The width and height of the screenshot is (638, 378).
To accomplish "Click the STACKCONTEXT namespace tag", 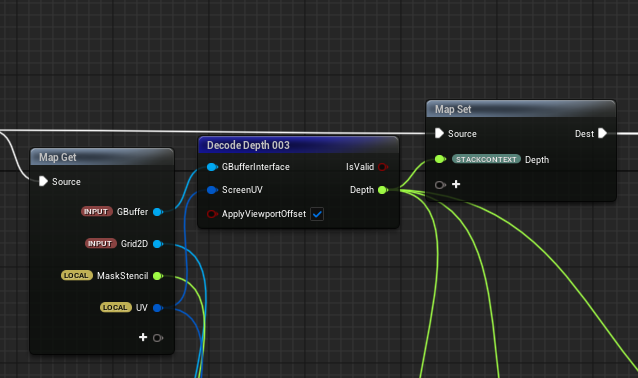I will (x=486, y=159).
